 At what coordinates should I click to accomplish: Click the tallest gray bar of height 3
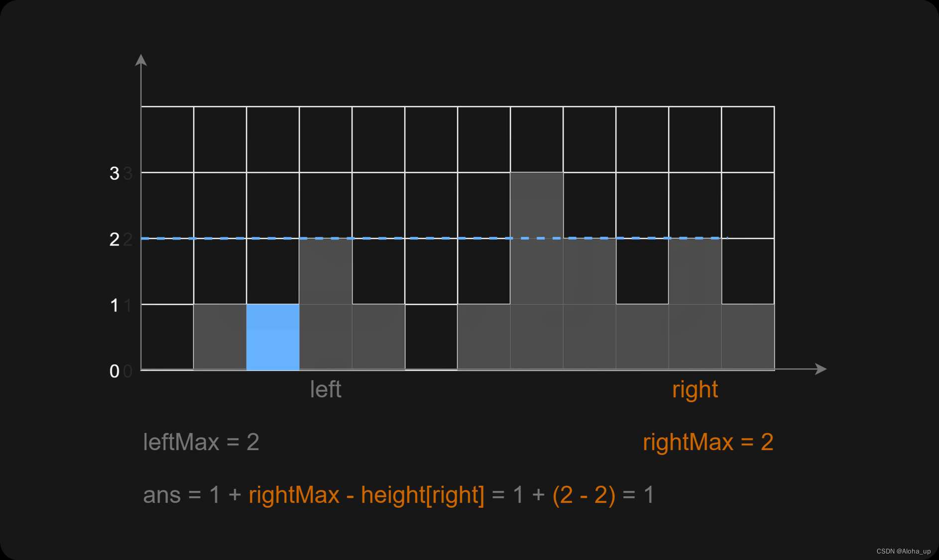click(537, 271)
